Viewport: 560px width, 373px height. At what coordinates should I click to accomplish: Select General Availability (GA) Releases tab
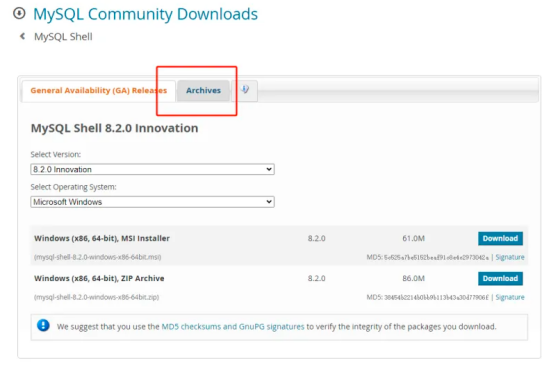[x=99, y=91]
